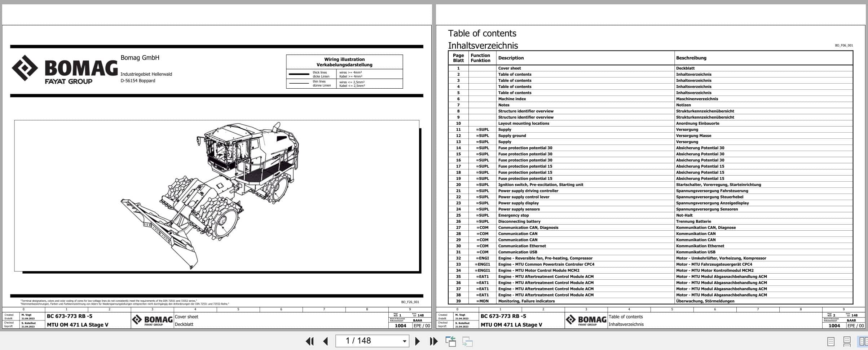This screenshot has width=868, height=350.
Task: Click the Inhaltsverzeichnis heading
Action: 483,46
